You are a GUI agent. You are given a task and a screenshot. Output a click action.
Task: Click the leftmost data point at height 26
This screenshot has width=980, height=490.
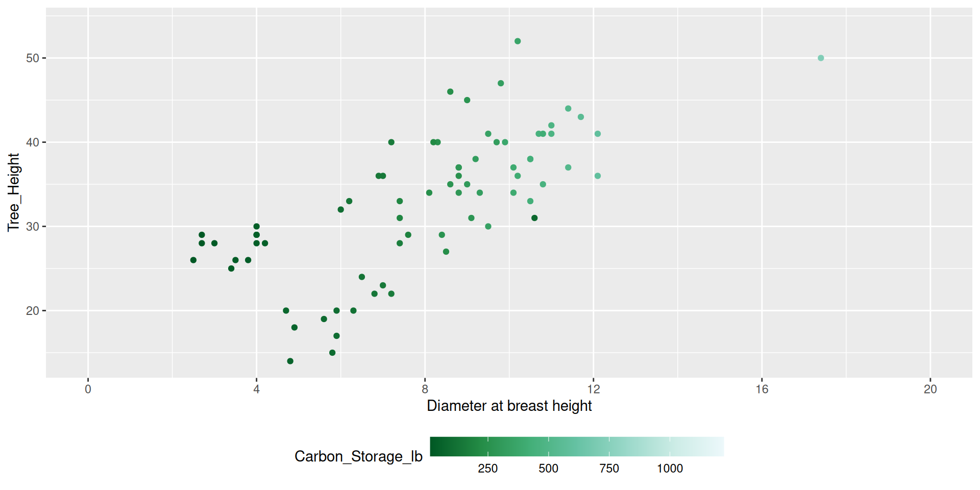click(x=193, y=260)
